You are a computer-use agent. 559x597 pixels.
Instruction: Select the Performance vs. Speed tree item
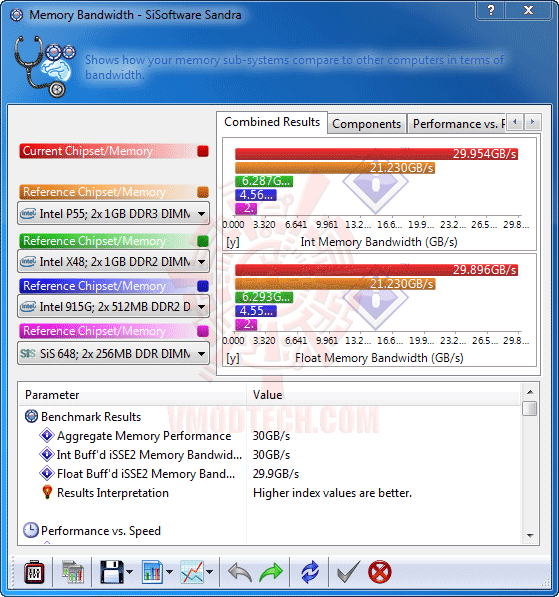click(101, 531)
